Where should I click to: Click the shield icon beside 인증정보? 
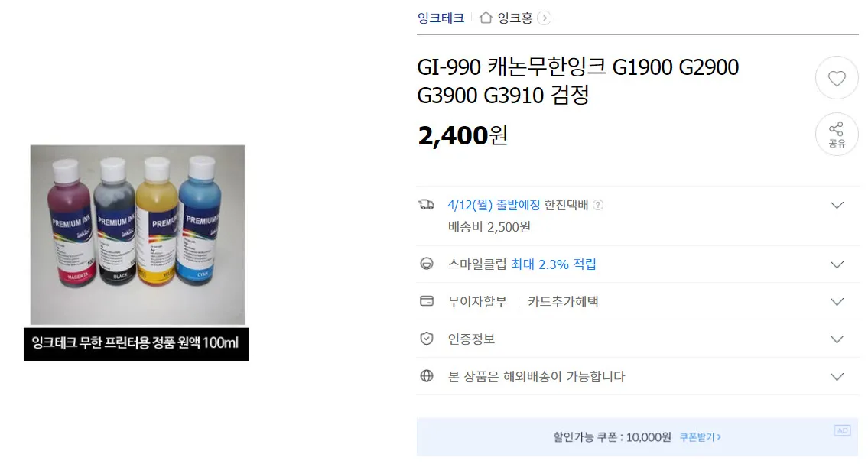pos(427,339)
